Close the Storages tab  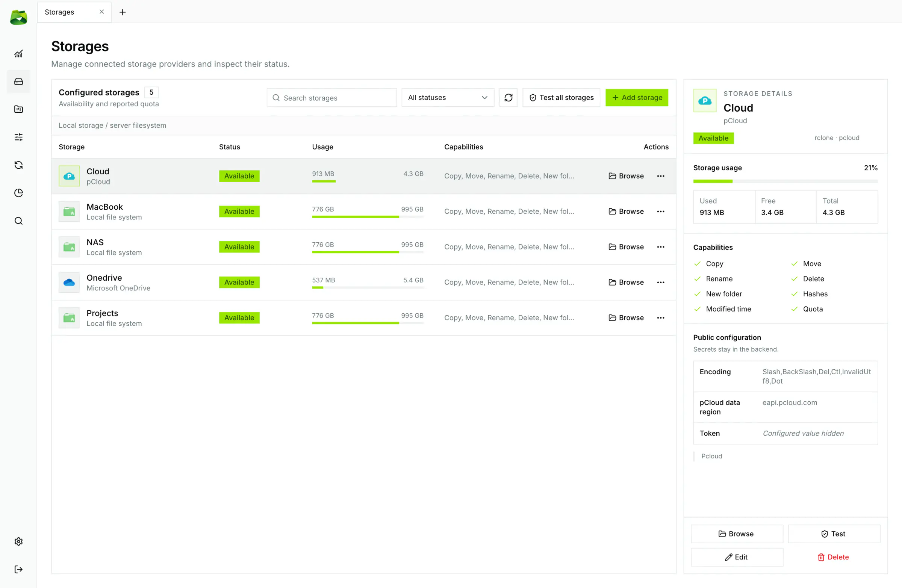point(101,12)
